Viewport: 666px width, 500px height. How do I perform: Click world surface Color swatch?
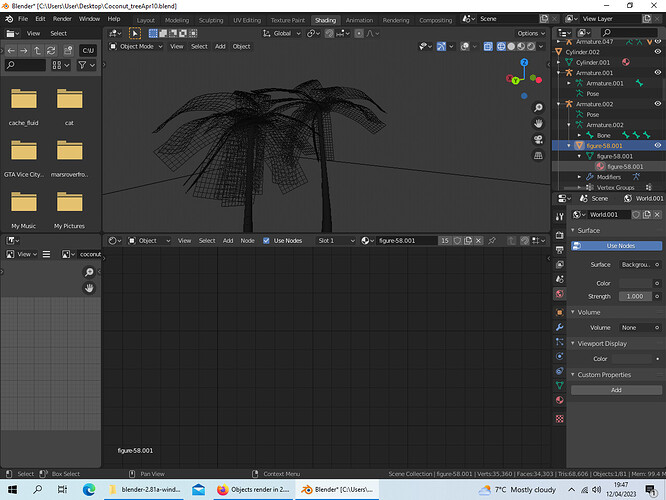(x=635, y=283)
